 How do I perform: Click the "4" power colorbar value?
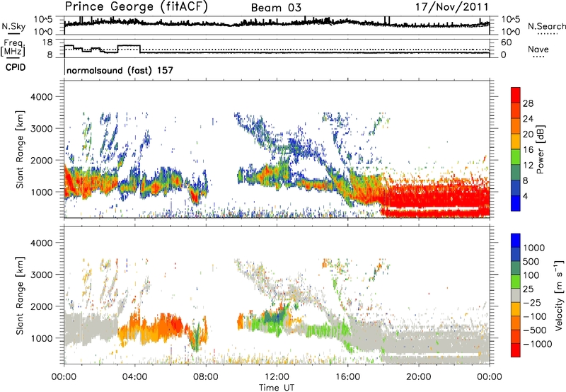[525, 197]
